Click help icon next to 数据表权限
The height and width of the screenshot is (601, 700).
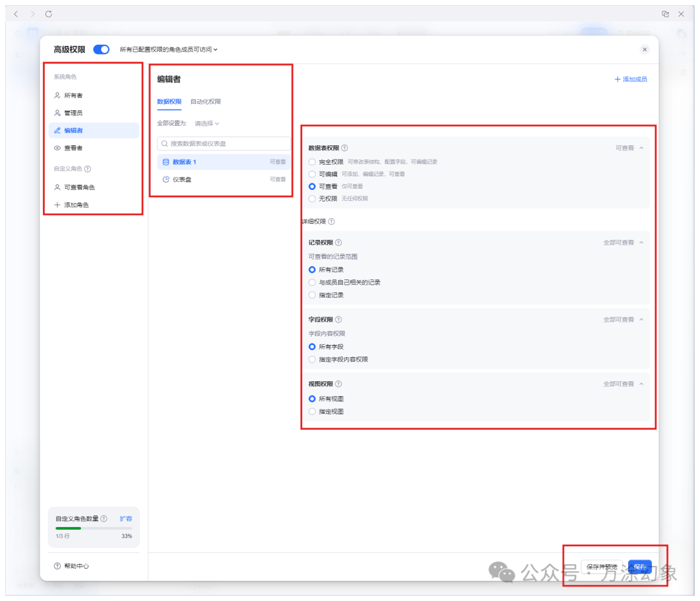(x=345, y=148)
